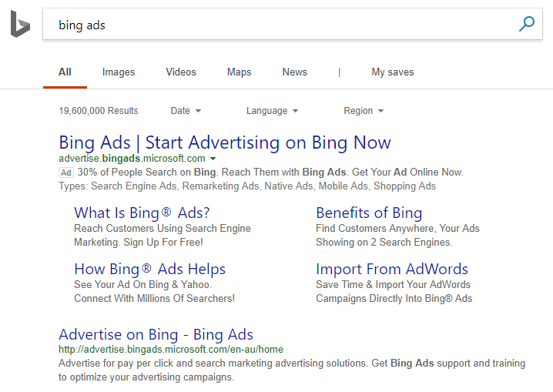Click the Bing logo icon
Screen dimensions: 553x392
pyautogui.click(x=19, y=24)
